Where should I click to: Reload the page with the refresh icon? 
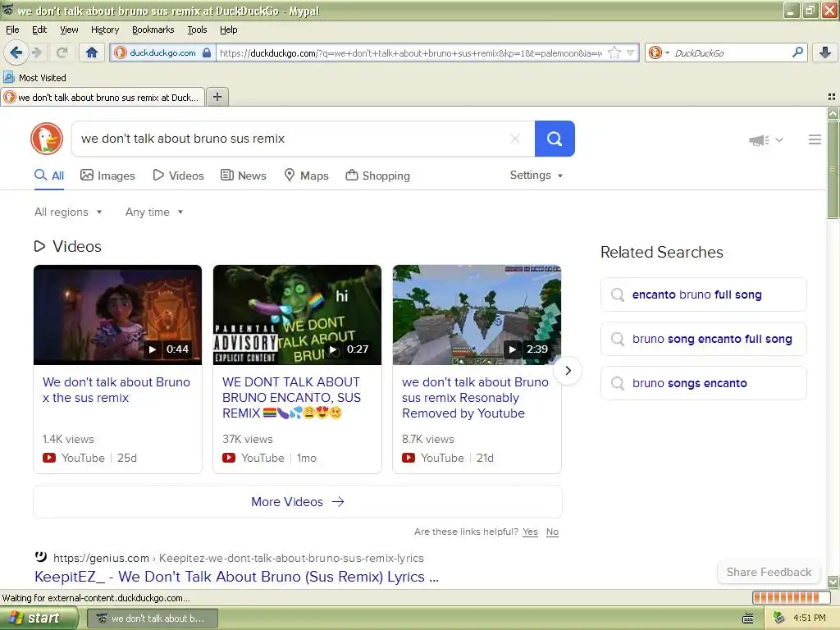62,52
